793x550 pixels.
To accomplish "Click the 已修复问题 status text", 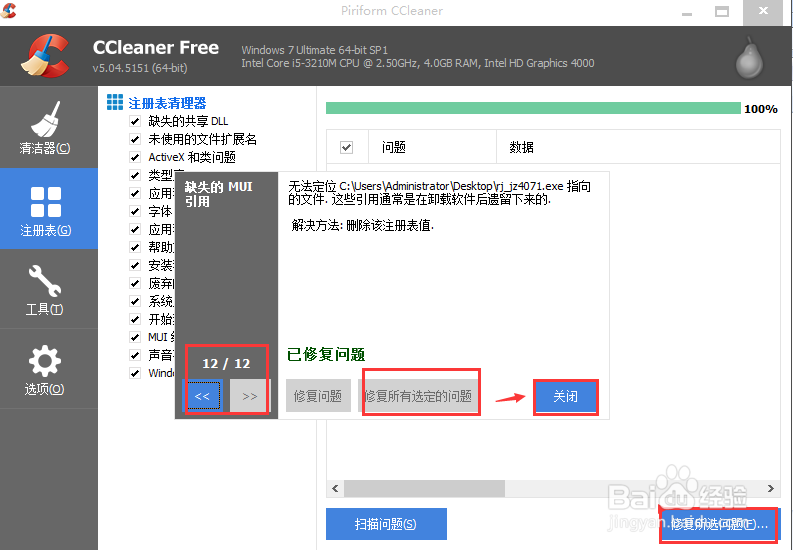I will tap(326, 354).
